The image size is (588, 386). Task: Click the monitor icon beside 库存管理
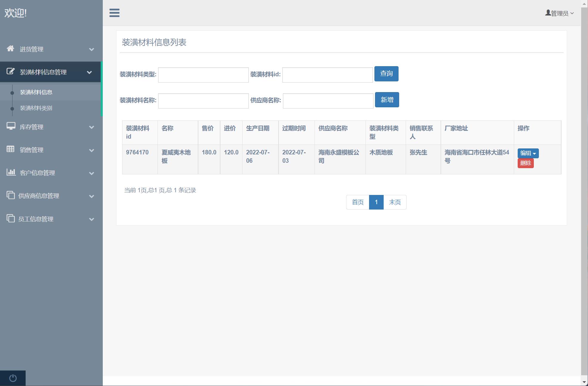pos(11,126)
